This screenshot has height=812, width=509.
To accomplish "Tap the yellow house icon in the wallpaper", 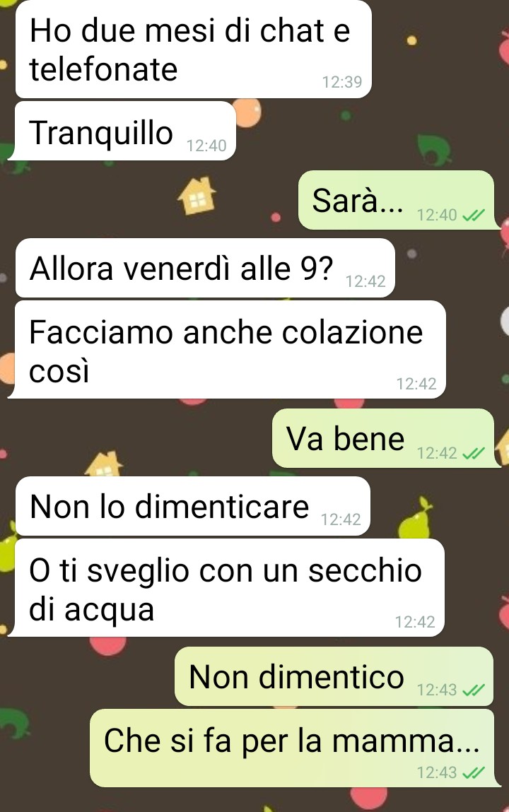I will [x=197, y=196].
